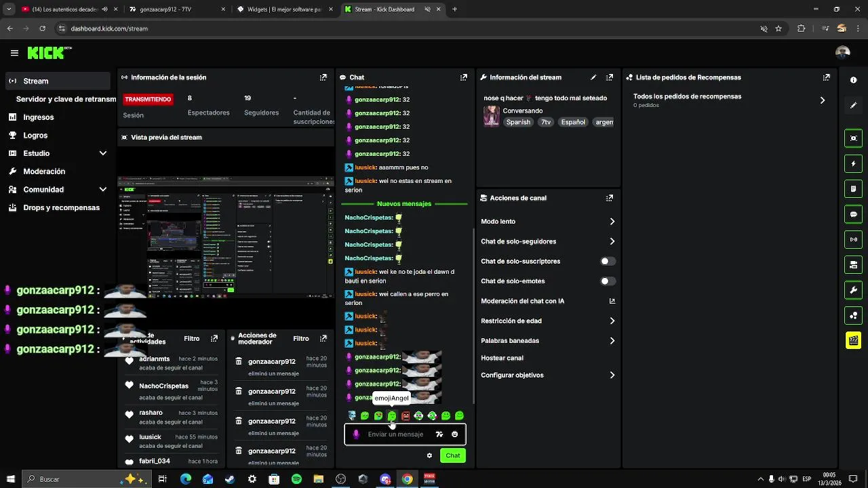
Task: Open the user profile avatar
Action: point(843,53)
